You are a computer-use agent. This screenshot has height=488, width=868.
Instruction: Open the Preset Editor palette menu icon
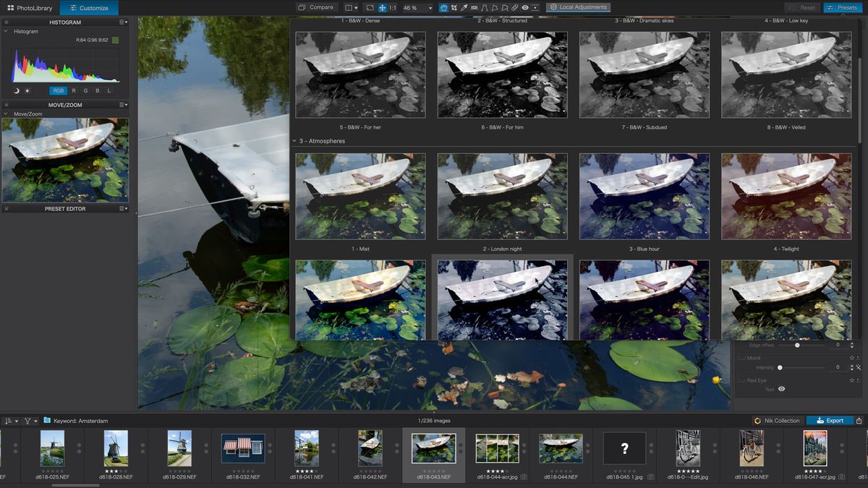point(124,208)
